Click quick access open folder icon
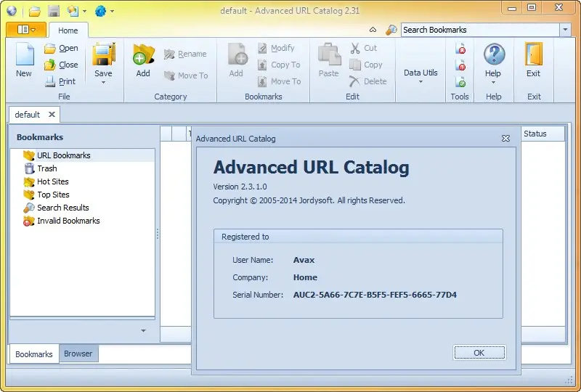The height and width of the screenshot is (392, 581). [34, 11]
